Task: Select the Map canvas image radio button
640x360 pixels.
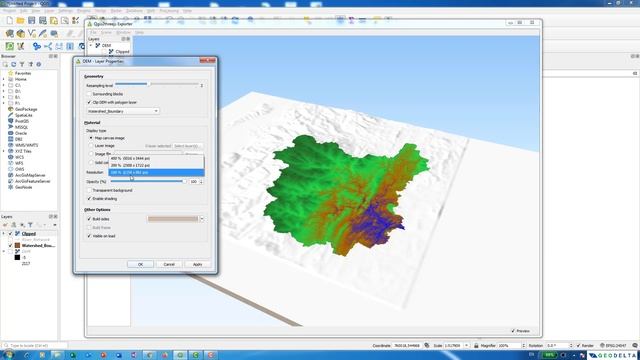Action: point(91,138)
